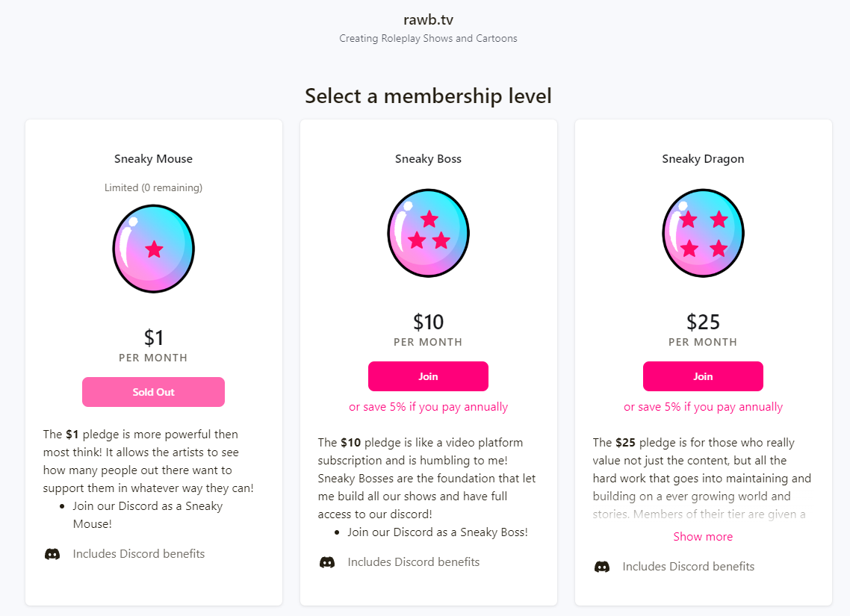Expand Sneaky Dragon description with Show more
This screenshot has height=616, width=850.
point(703,536)
